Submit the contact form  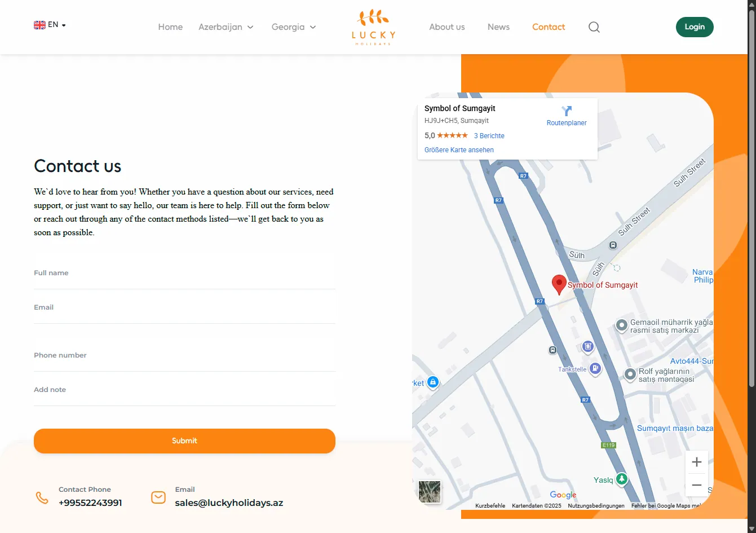[184, 441]
